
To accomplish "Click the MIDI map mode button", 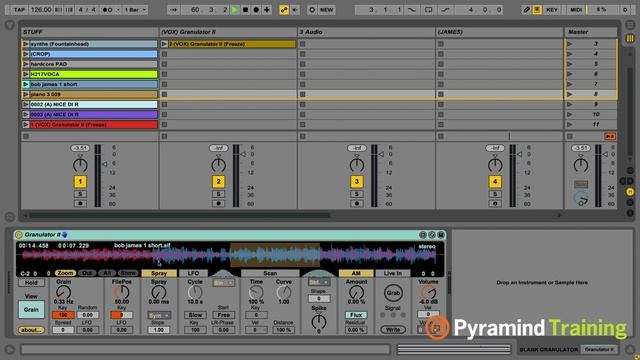I will pos(576,10).
